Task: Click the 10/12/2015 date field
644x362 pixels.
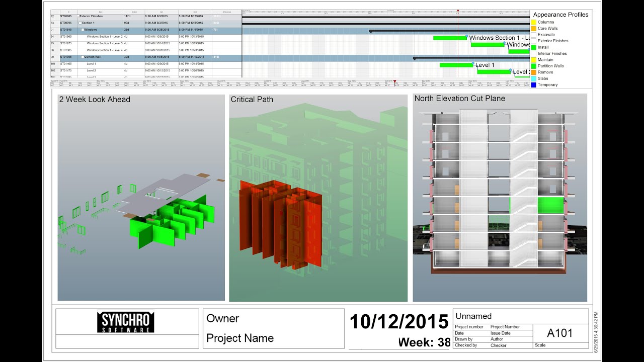Action: 398,322
